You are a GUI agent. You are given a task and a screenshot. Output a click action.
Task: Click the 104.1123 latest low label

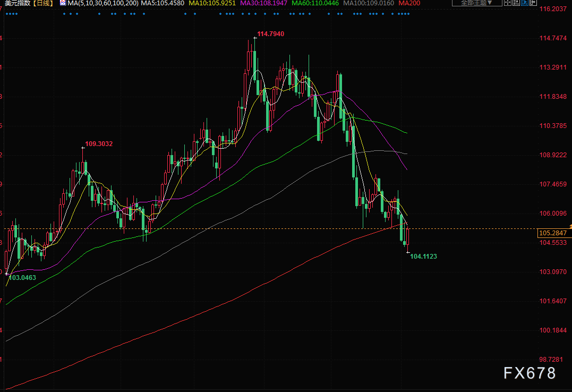click(x=423, y=256)
